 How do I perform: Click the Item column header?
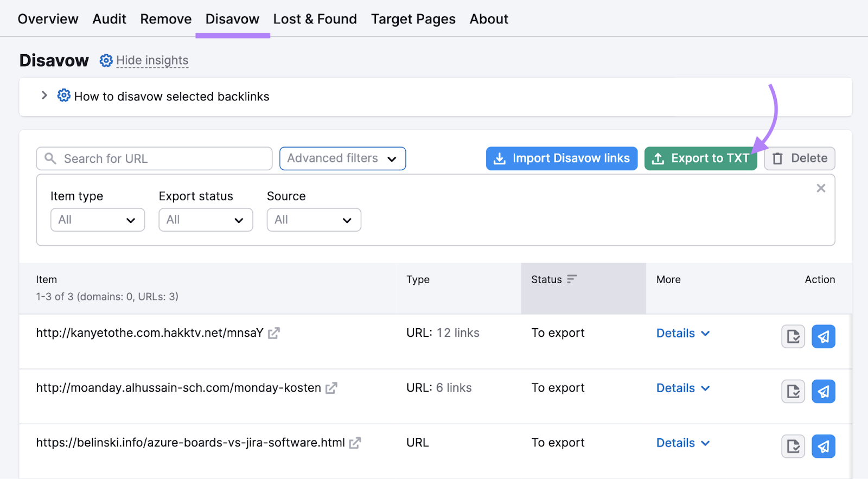(x=46, y=279)
